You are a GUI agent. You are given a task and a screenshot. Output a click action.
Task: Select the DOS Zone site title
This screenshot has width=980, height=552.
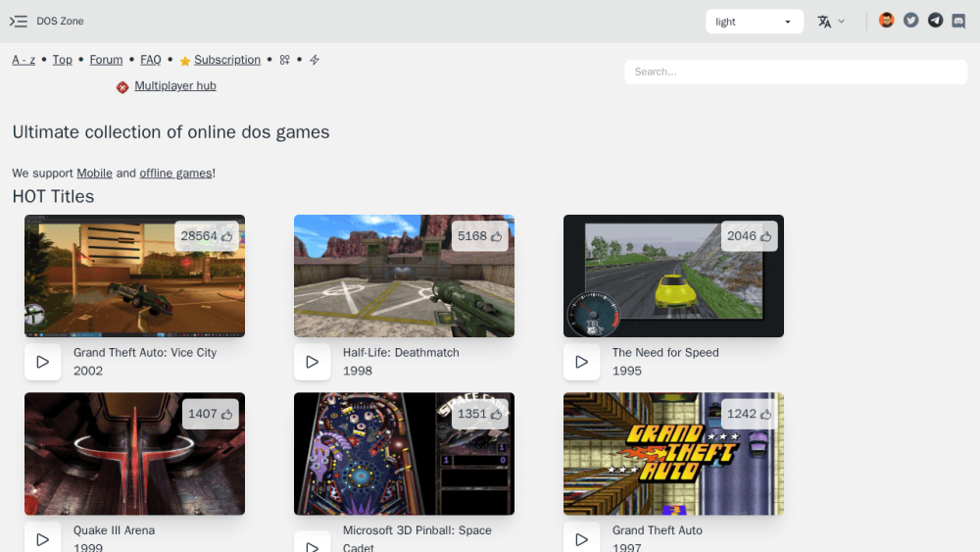click(x=60, y=22)
